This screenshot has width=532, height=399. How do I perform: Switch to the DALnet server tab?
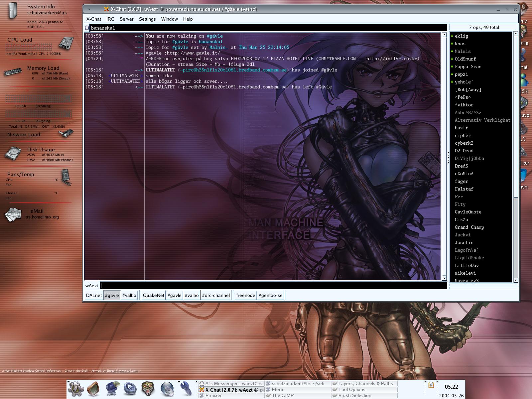[94, 295]
